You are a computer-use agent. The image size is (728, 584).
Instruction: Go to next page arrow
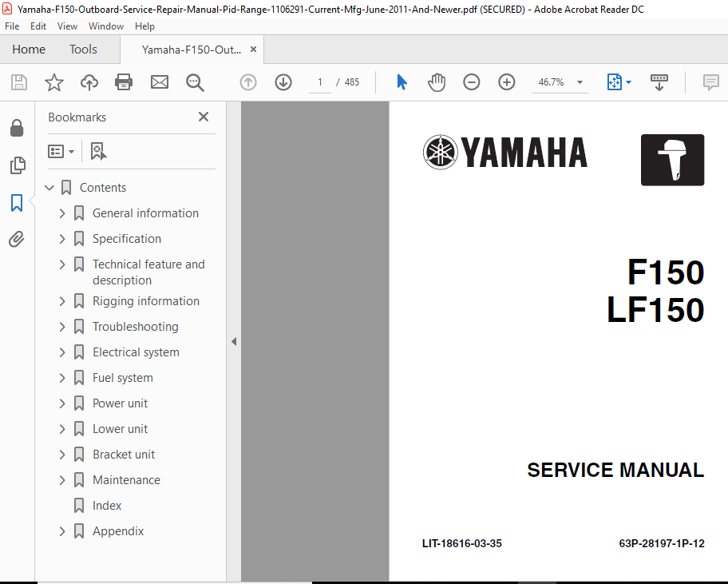point(283,82)
